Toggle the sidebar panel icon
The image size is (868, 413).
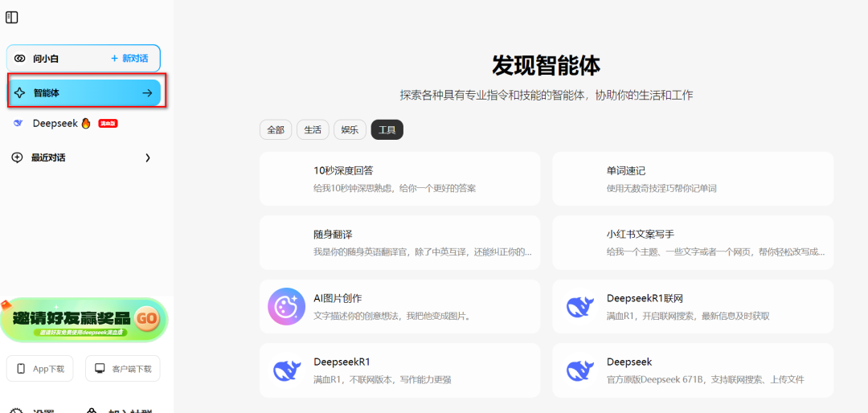11,18
